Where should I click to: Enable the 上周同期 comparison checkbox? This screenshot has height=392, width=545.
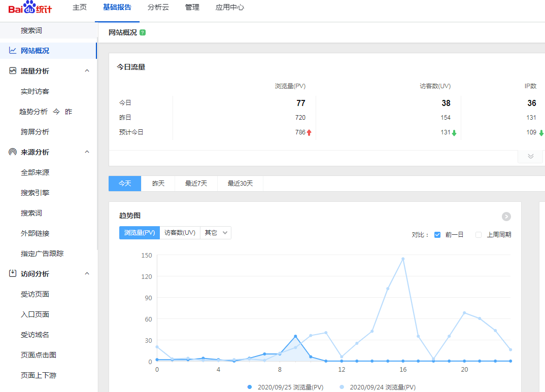478,235
